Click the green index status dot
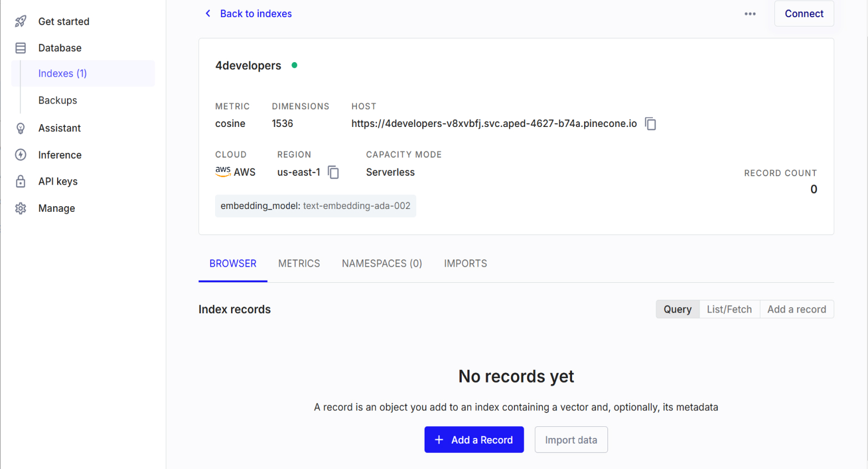The image size is (868, 469). click(294, 65)
